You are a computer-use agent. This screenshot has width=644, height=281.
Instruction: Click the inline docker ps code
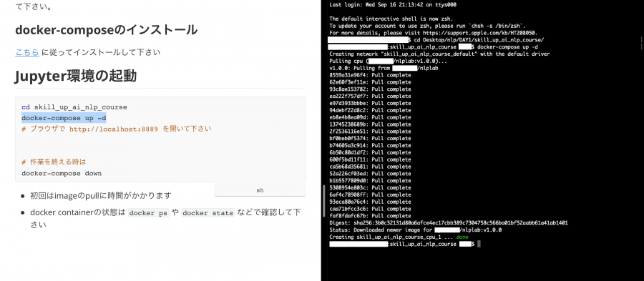point(149,213)
